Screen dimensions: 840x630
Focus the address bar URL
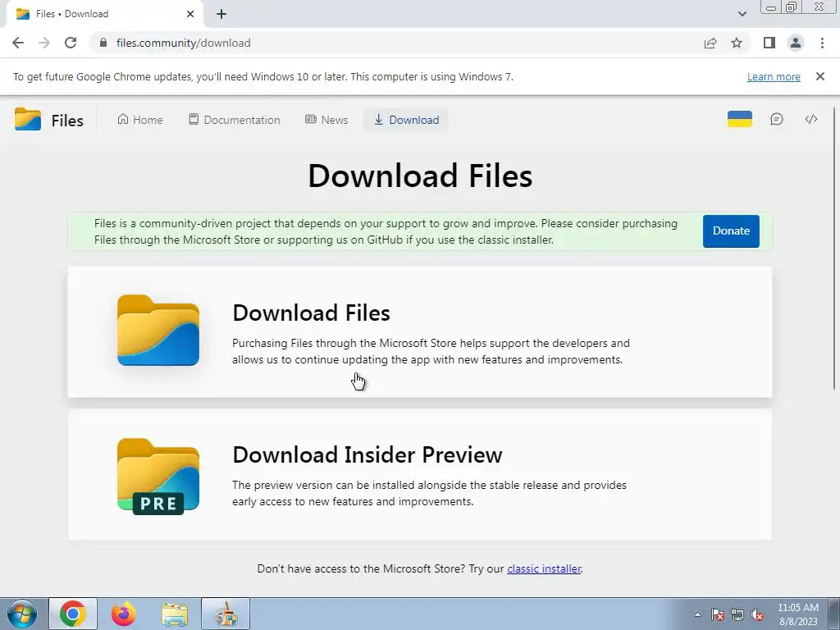[x=183, y=43]
